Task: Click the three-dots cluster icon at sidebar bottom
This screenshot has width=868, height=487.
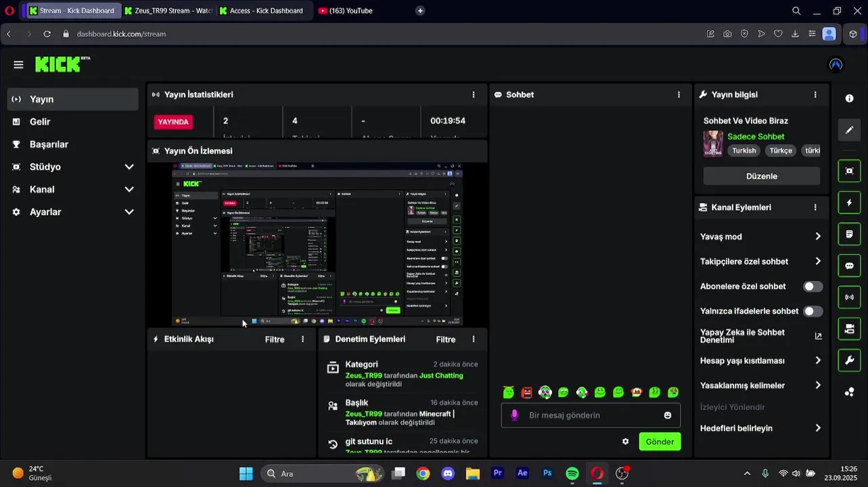Action: point(849,392)
